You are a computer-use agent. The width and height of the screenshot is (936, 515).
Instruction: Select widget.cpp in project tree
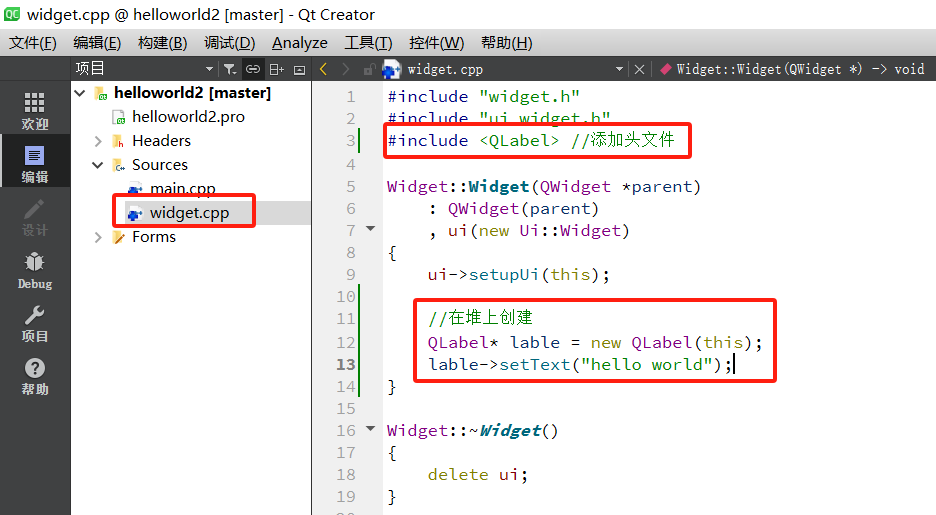coord(189,213)
